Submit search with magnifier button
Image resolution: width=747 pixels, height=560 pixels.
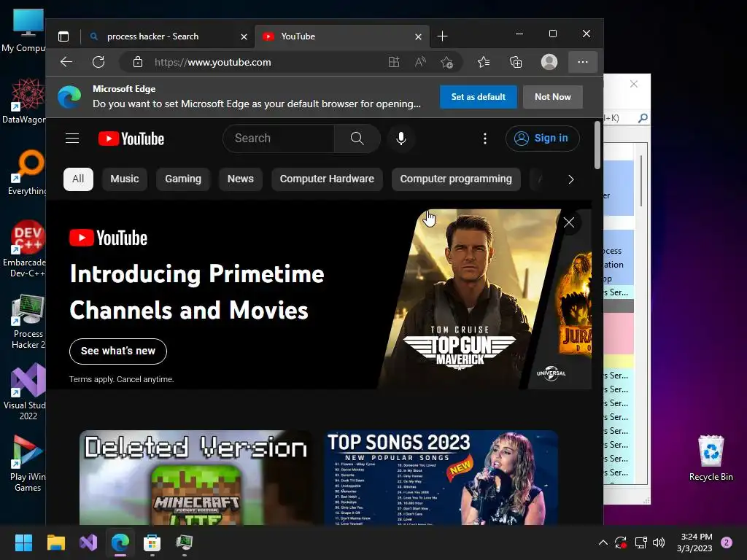tap(357, 139)
